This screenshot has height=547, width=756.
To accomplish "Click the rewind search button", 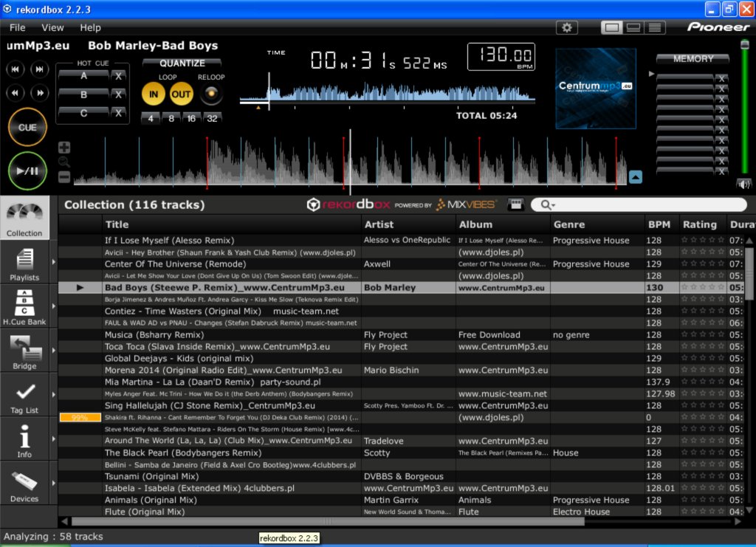I will coord(16,92).
